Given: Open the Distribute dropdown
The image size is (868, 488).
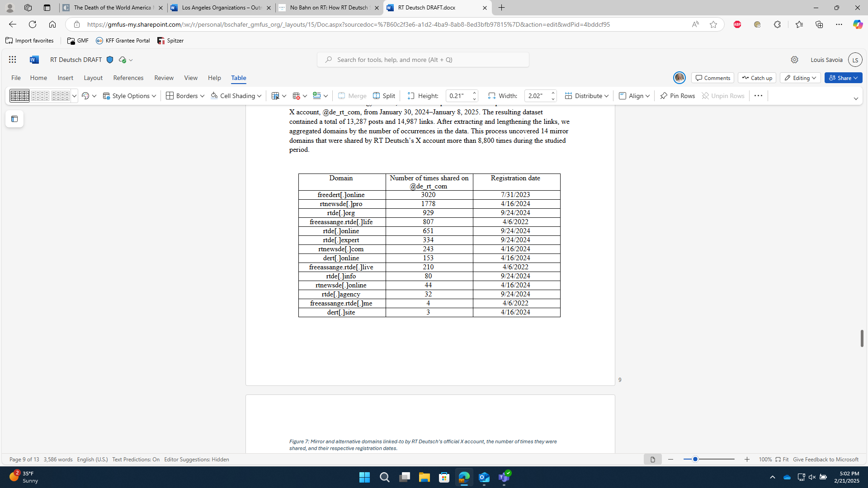Looking at the screenshot, I should [x=587, y=96].
